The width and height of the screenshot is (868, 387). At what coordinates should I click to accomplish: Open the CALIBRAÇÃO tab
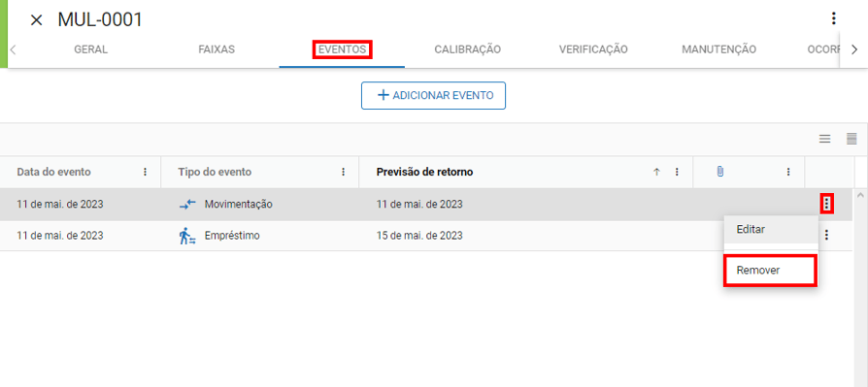point(467,49)
